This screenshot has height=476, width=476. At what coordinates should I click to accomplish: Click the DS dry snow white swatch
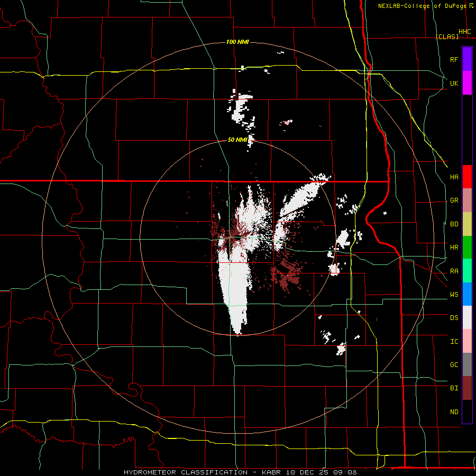[467, 317]
